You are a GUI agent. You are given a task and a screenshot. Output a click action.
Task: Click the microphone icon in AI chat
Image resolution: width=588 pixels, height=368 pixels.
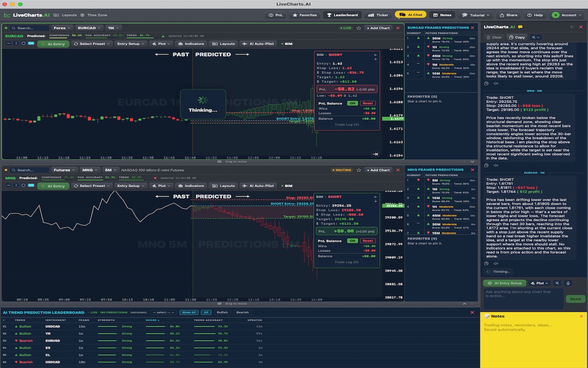[x=568, y=283]
